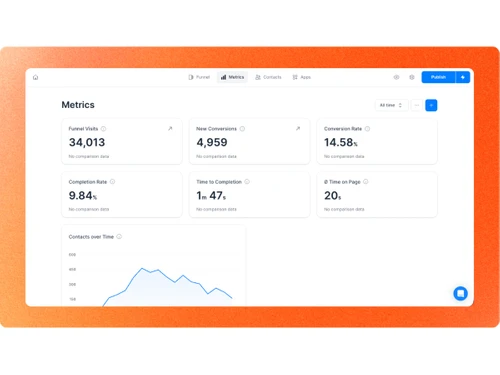Show info for Time on Page
The image size is (500, 375).
[366, 182]
